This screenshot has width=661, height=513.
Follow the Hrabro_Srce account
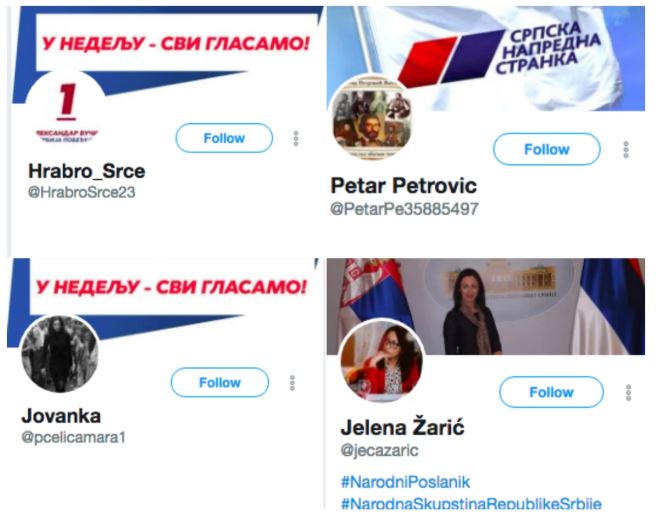pos(224,138)
